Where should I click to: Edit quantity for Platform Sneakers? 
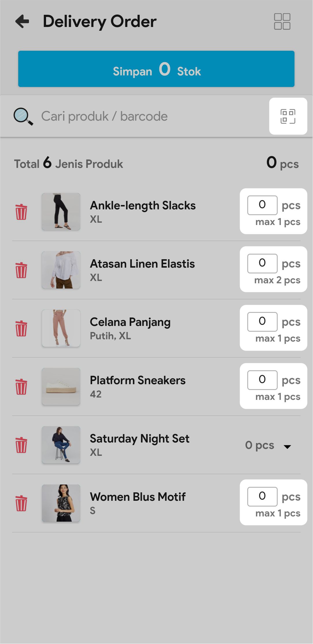[262, 380]
